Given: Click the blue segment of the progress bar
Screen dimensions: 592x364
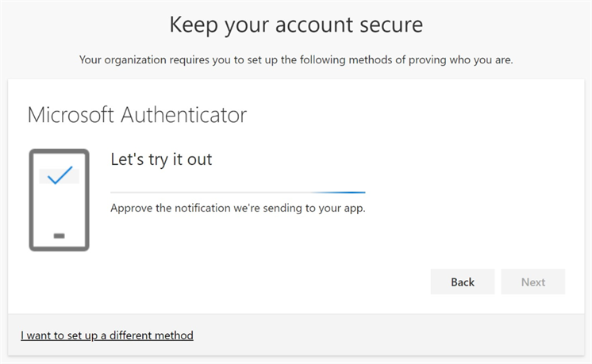Looking at the screenshot, I should (x=341, y=192).
